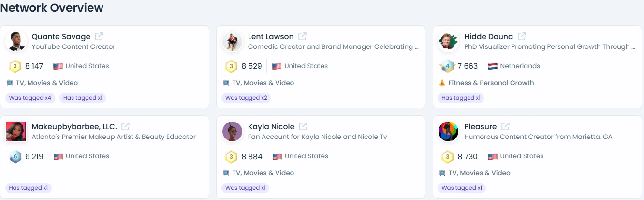Select 'Was tagged x1' tag on Pleasure
The height and width of the screenshot is (200, 644).
pos(462,188)
